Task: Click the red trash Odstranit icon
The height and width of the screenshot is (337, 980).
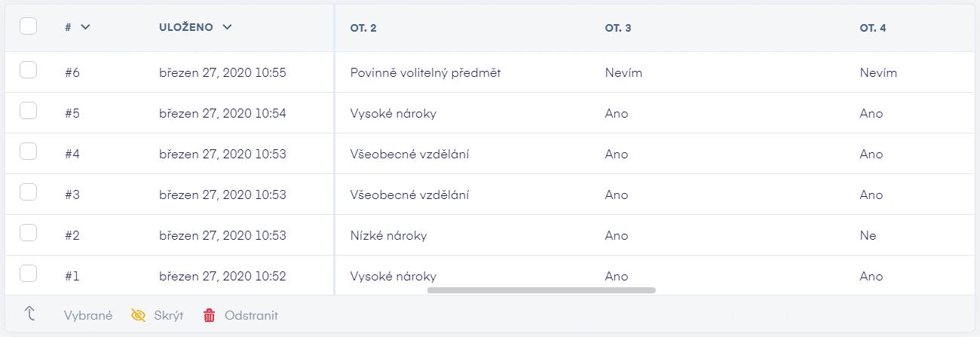Action: coord(210,315)
